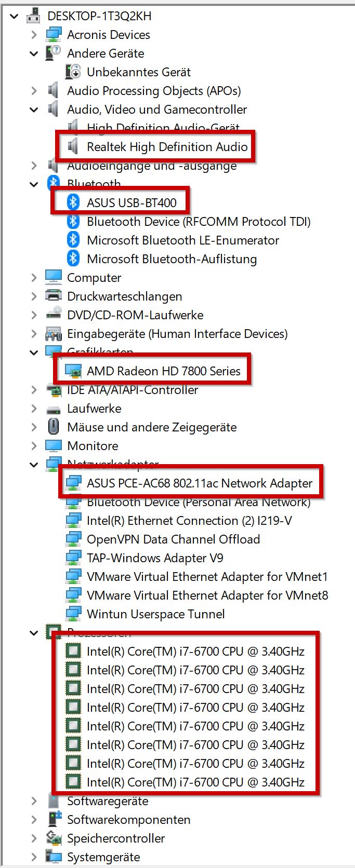
Task: Expand the Monitore category
Action: 34,446
